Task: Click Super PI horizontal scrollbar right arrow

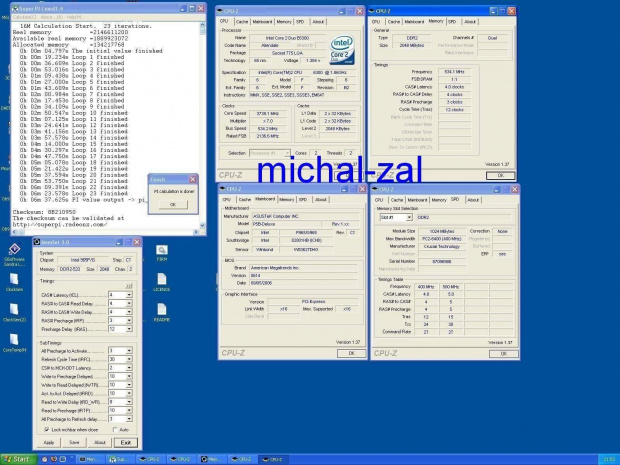Action: click(x=196, y=232)
